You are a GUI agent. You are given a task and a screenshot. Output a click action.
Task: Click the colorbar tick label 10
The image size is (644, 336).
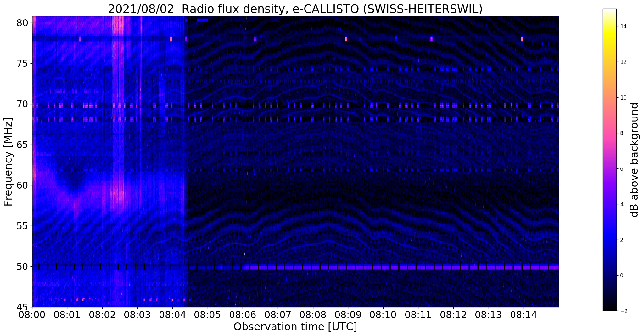click(623, 98)
